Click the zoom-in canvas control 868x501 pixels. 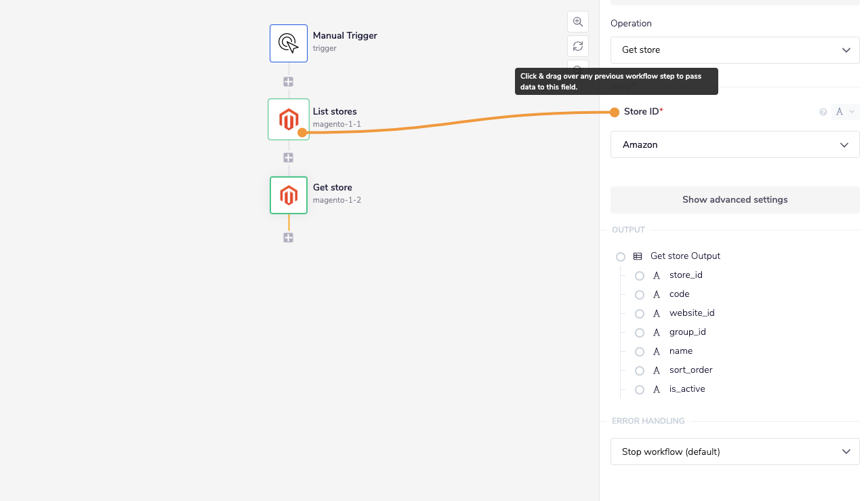pyautogui.click(x=577, y=21)
